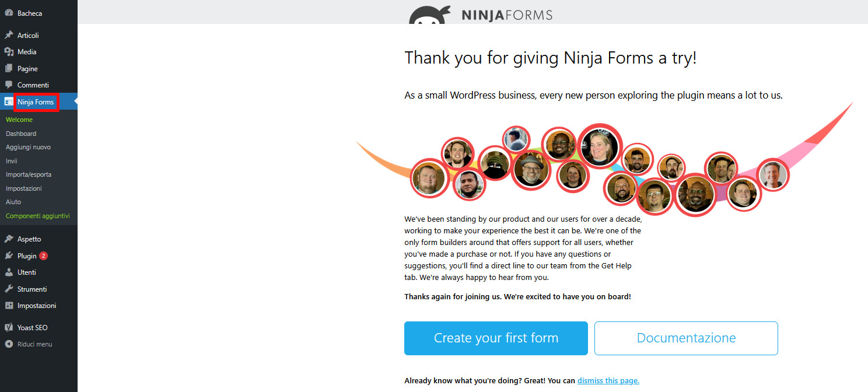
Task: Click the Pagine pages icon
Action: (x=9, y=68)
